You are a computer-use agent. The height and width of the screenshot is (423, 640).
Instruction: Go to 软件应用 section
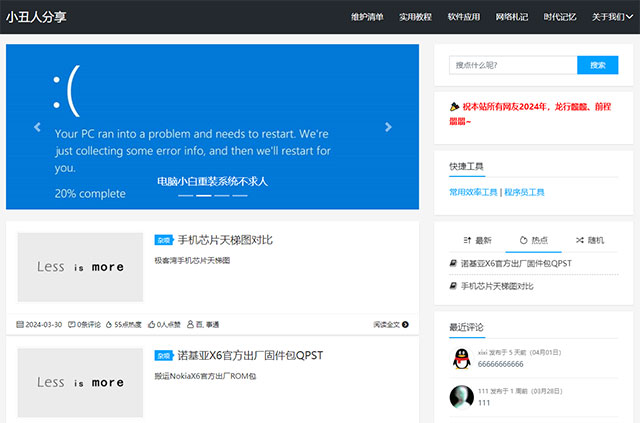point(464,17)
